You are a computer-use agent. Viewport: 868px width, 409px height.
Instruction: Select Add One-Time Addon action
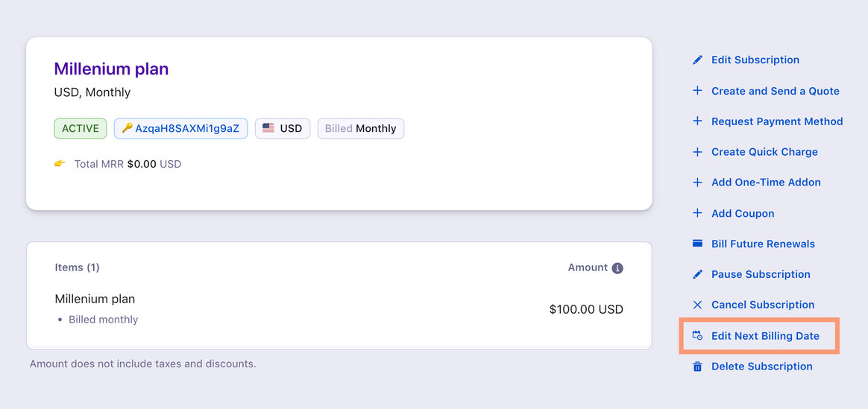point(766,183)
